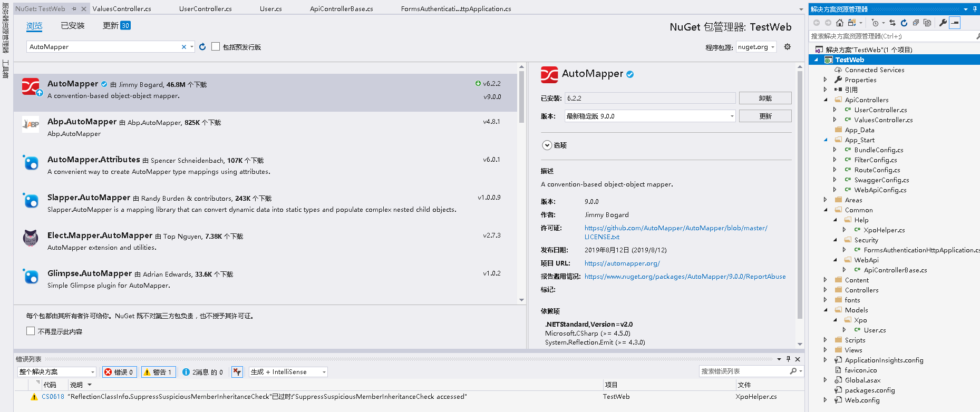
Task: Click the Abp.AutoMapper package logo
Action: 31,124
